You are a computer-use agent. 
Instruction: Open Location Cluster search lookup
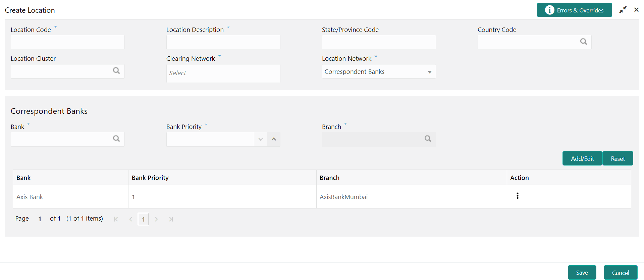pyautogui.click(x=116, y=71)
